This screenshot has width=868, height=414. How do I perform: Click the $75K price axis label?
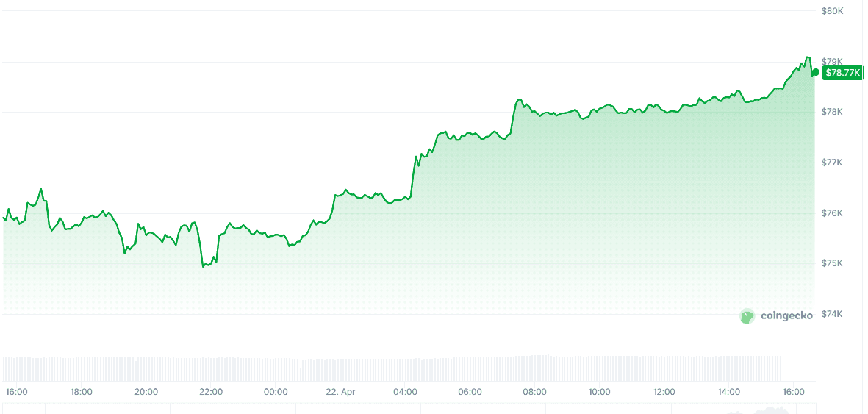pos(832,263)
